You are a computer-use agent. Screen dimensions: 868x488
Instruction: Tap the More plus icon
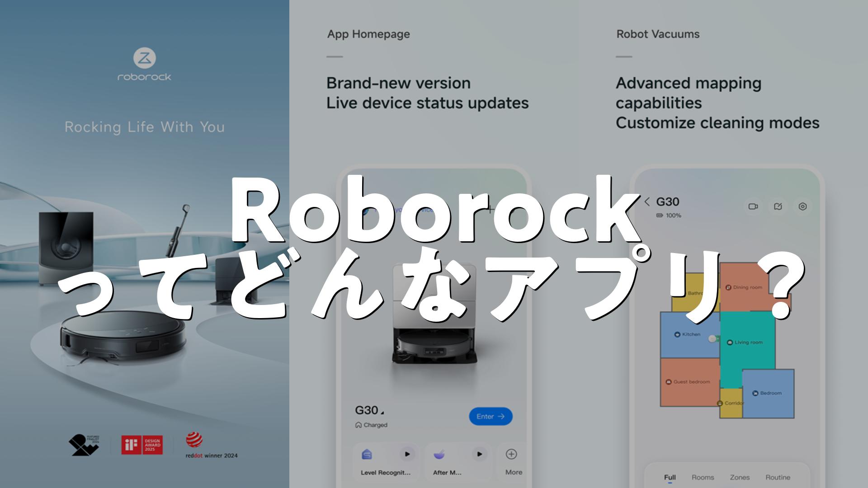[x=511, y=454]
